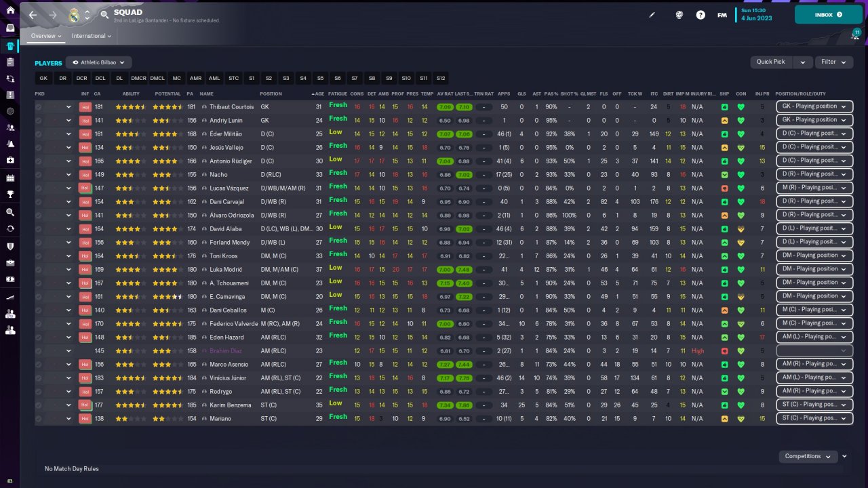The width and height of the screenshot is (868, 488).
Task: Open the Competitions dropdown
Action: 808,456
